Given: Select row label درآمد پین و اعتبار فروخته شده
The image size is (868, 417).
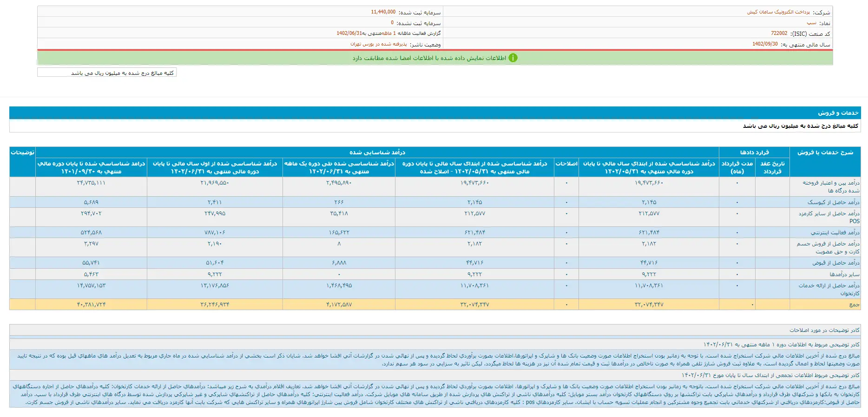Looking at the screenshot, I should pos(831,187).
